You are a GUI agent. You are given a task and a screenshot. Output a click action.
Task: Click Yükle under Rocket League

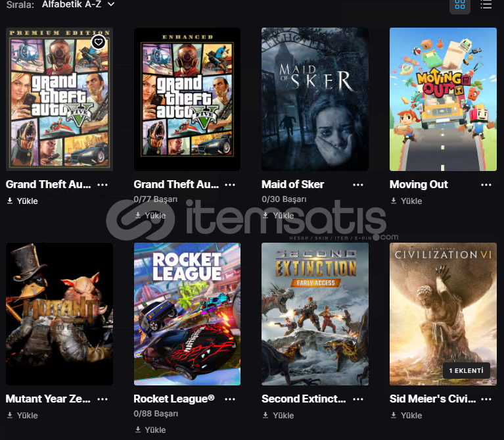[150, 429]
